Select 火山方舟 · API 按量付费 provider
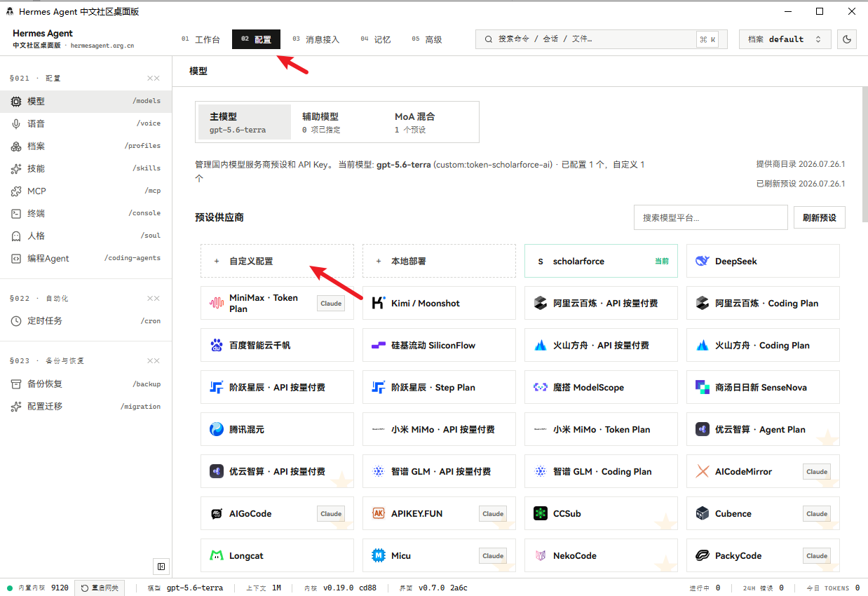This screenshot has height=596, width=868. click(601, 345)
